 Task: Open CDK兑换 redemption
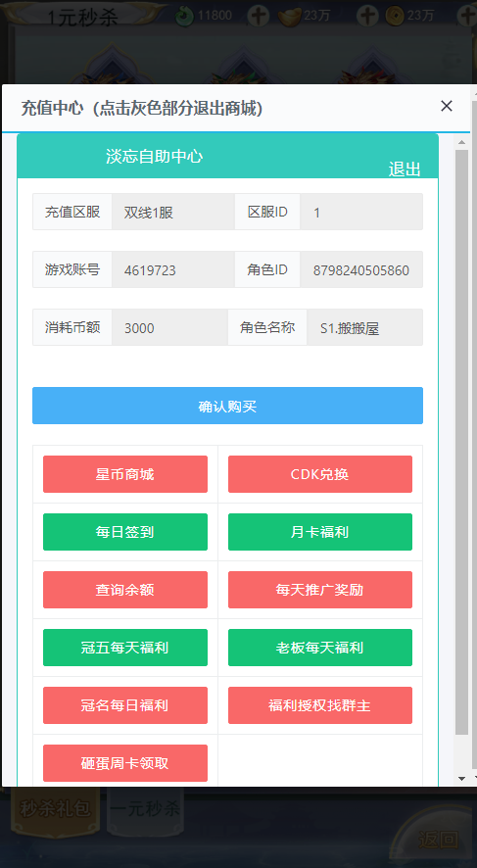[320, 474]
